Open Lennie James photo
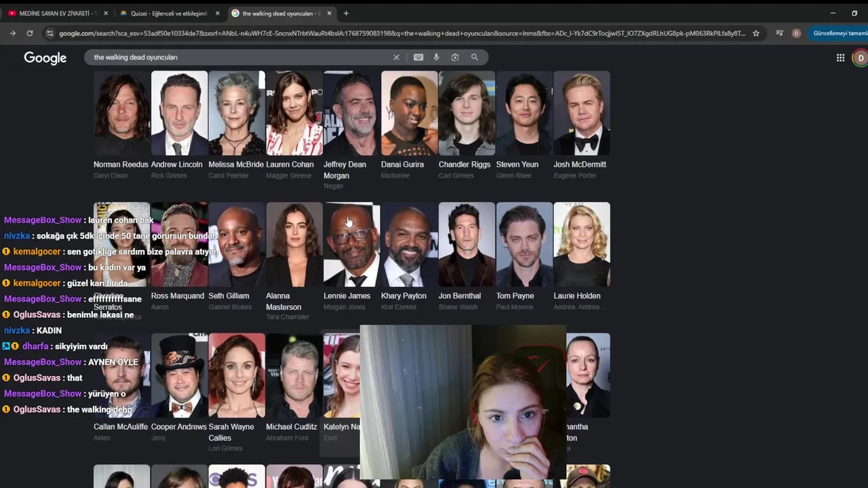The image size is (868, 488). (352, 244)
